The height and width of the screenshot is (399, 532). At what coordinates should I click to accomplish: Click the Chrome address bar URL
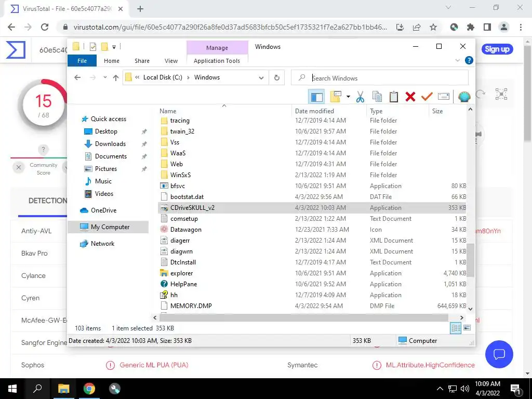point(230,27)
